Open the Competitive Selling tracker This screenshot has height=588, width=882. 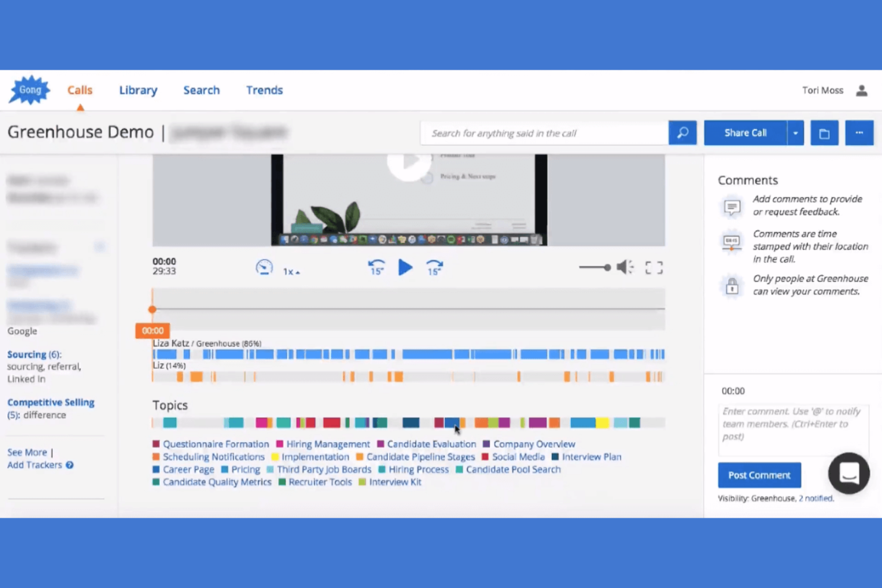tap(51, 403)
